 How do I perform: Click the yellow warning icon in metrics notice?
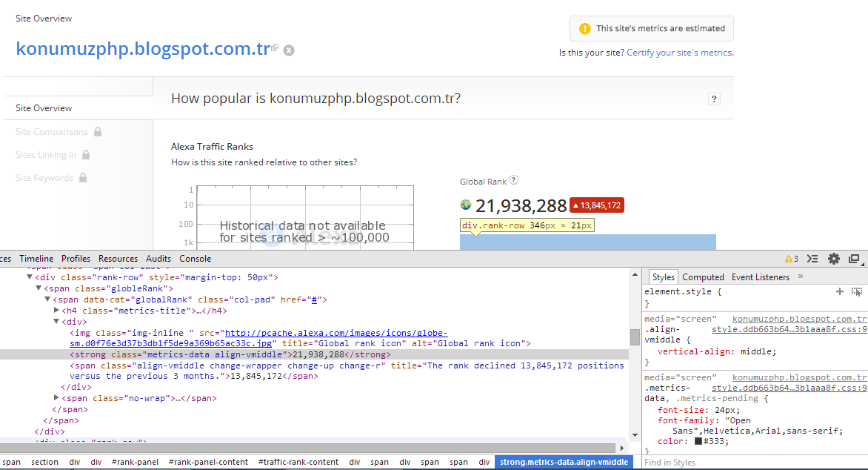584,29
